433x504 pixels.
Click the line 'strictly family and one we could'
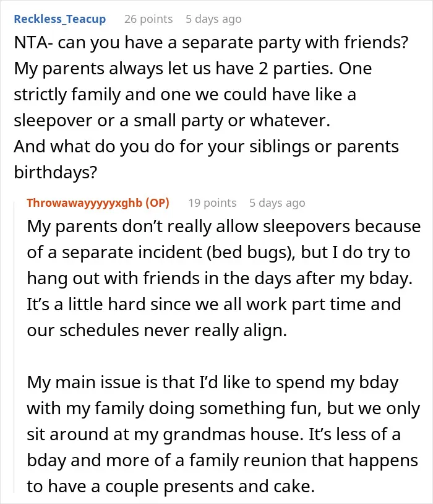tap(185, 95)
